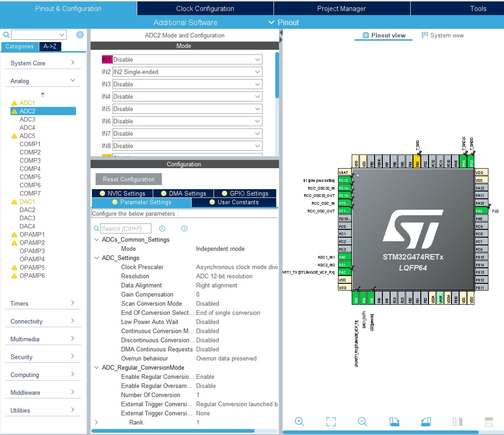
Task: Expand the Rank row arrow
Action: 97,422
